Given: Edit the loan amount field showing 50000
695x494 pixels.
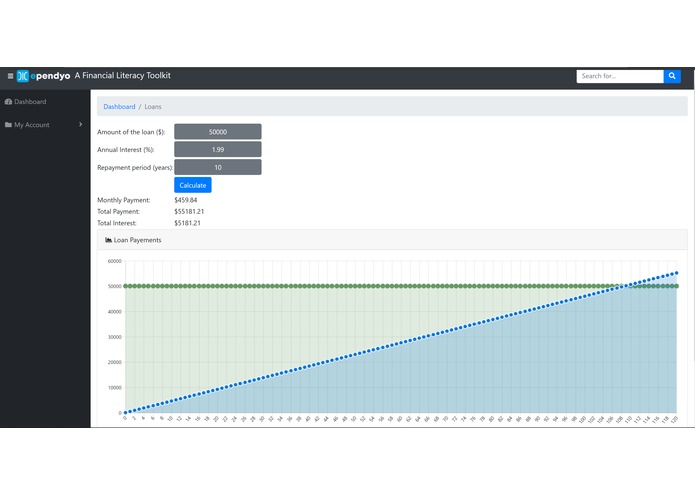Looking at the screenshot, I should point(218,132).
